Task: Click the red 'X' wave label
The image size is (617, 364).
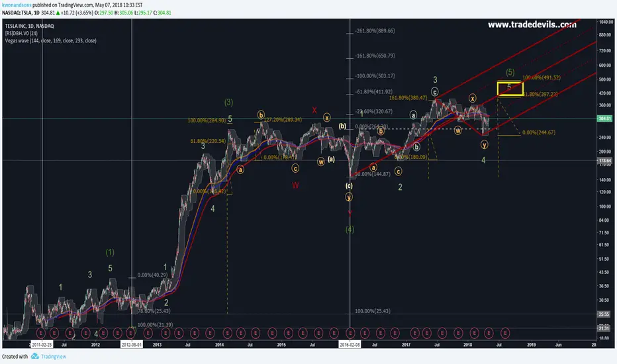Action: [x=314, y=110]
